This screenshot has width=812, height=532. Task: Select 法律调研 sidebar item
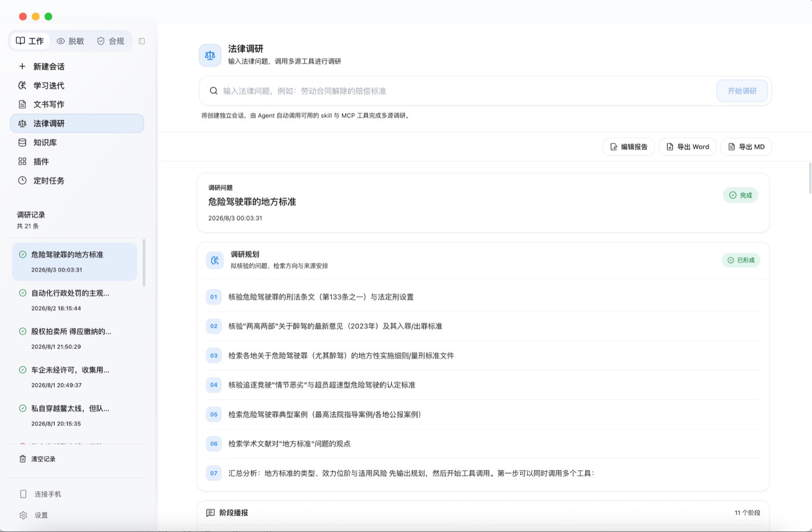77,123
